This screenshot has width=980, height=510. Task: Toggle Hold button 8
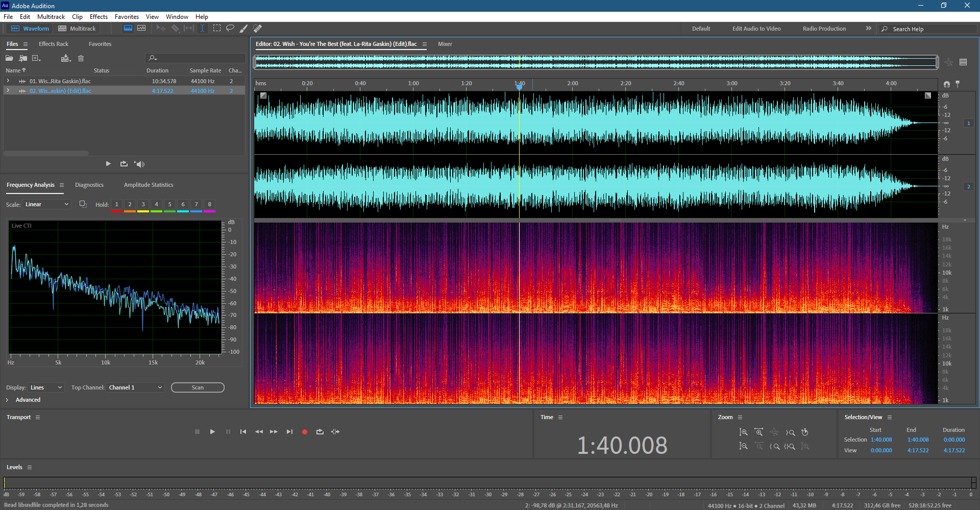210,204
